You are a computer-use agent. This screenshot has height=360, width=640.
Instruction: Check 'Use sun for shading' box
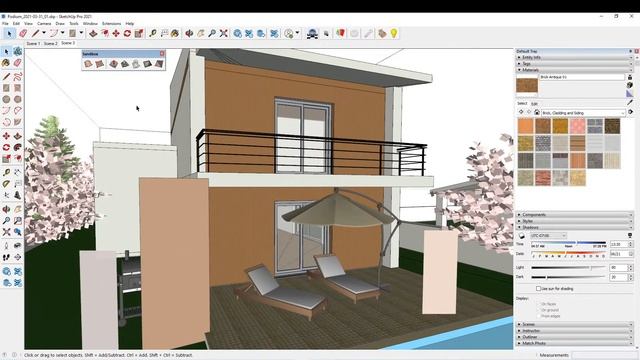538,289
